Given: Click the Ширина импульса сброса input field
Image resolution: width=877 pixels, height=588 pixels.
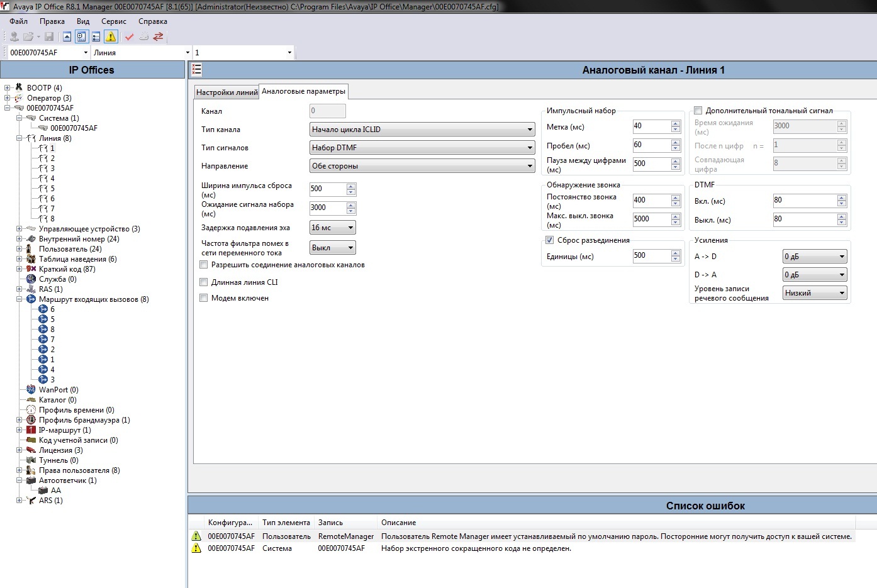Looking at the screenshot, I should click(x=327, y=189).
